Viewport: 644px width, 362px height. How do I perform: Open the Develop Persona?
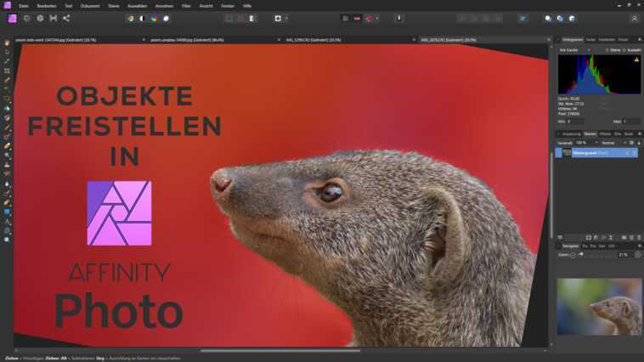click(x=40, y=19)
